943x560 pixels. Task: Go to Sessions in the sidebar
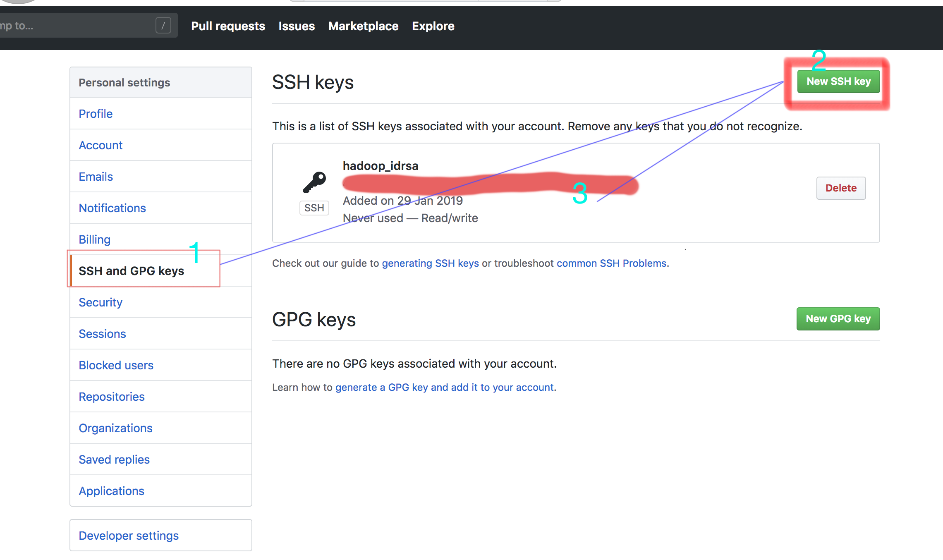(161, 334)
